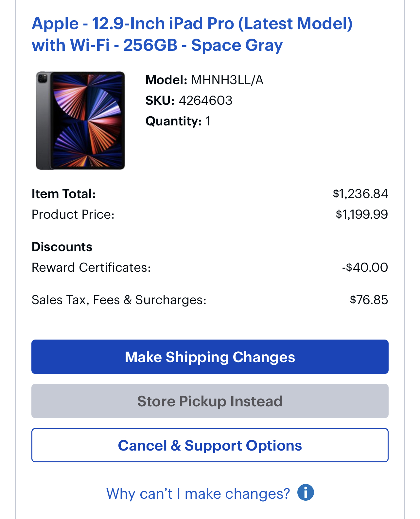
Task: Click the item total amount $1,236.84
Action: click(x=360, y=194)
